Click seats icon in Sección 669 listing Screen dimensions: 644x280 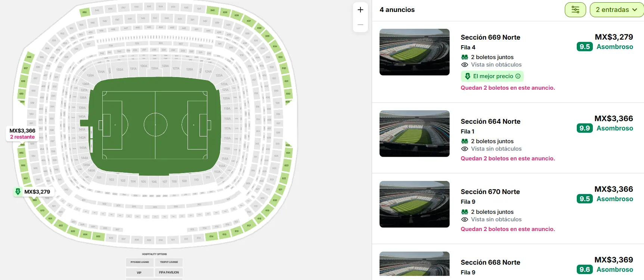coord(465,57)
